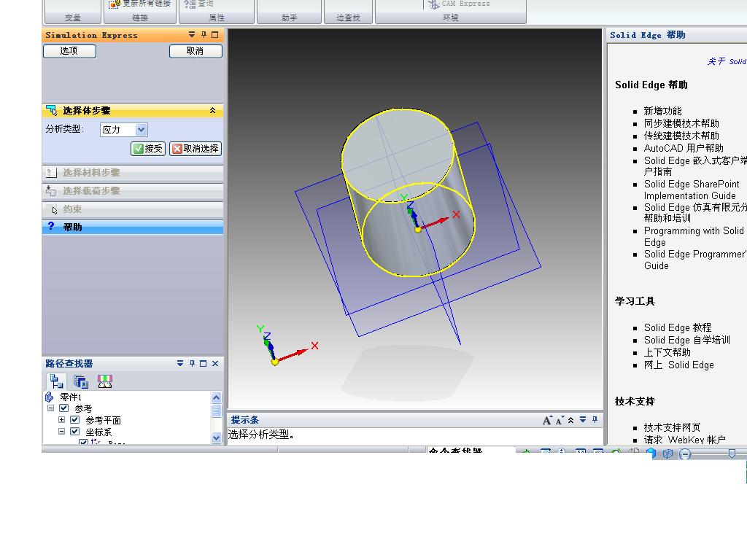747x560 pixels.
Task: Click the select material step icon
Action: pyautogui.click(x=51, y=172)
